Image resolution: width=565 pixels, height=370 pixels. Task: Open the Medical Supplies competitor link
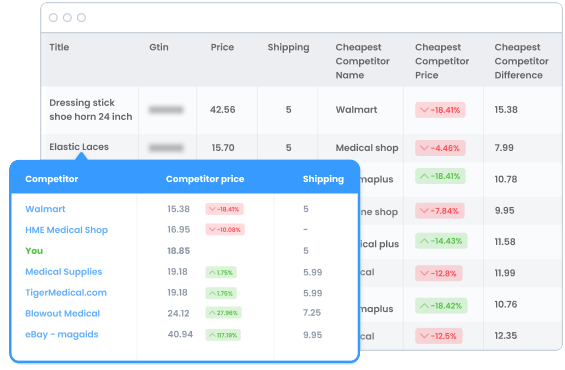(x=64, y=272)
